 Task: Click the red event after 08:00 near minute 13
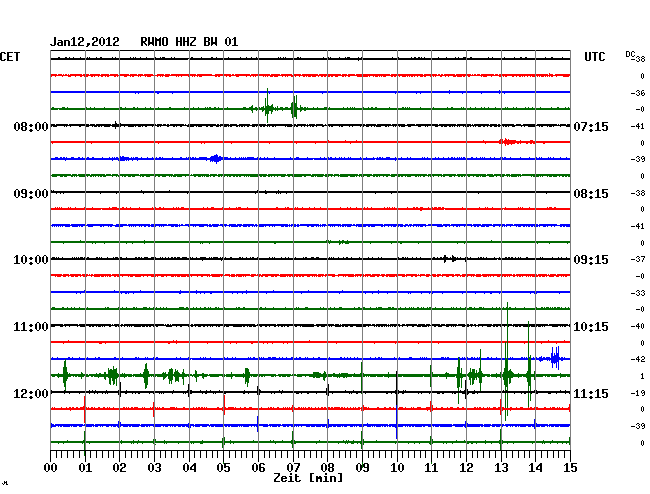click(x=509, y=142)
